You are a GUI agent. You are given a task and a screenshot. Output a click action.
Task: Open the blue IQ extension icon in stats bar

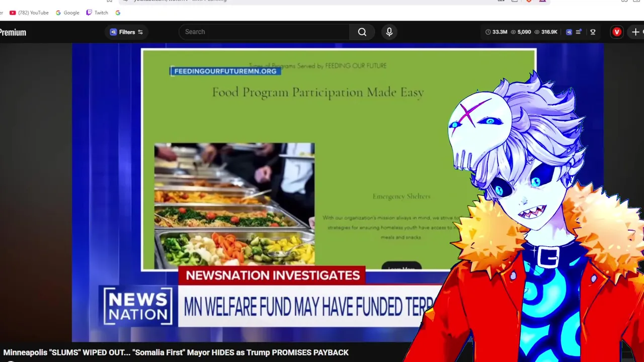click(x=569, y=32)
